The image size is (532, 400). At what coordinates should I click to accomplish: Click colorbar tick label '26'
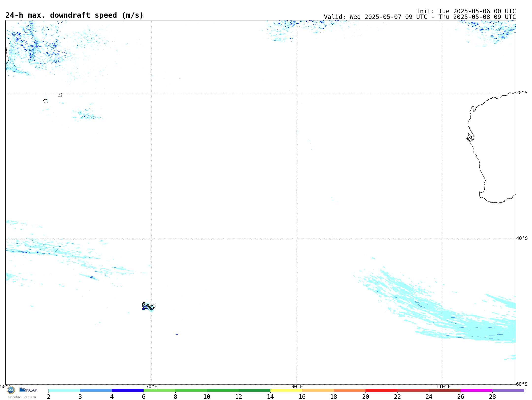pyautogui.click(x=461, y=397)
